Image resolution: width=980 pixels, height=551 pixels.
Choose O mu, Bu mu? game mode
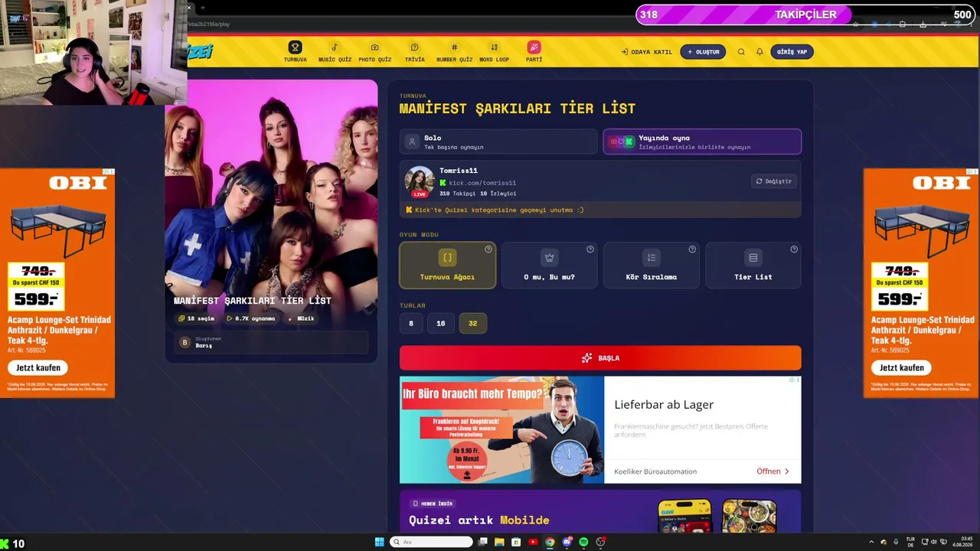pos(549,266)
